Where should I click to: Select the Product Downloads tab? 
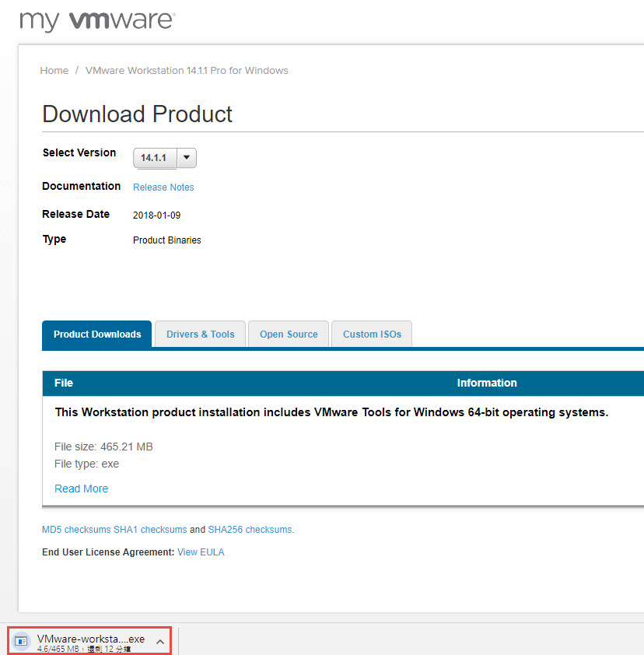tap(97, 335)
